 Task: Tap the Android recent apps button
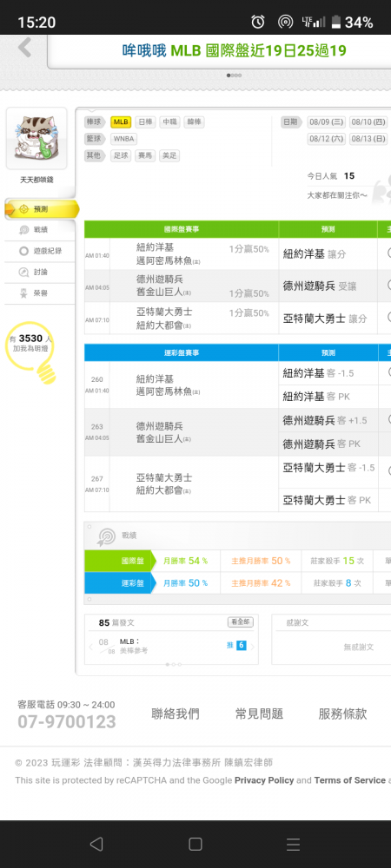click(293, 845)
